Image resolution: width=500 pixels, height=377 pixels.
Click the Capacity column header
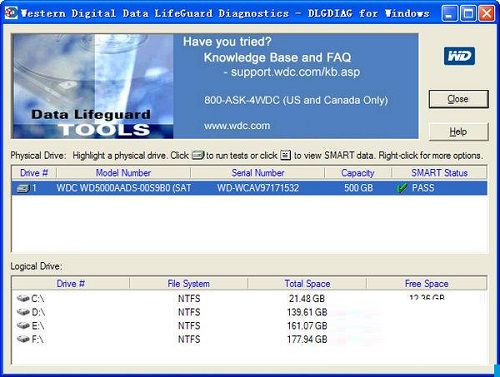(x=358, y=173)
